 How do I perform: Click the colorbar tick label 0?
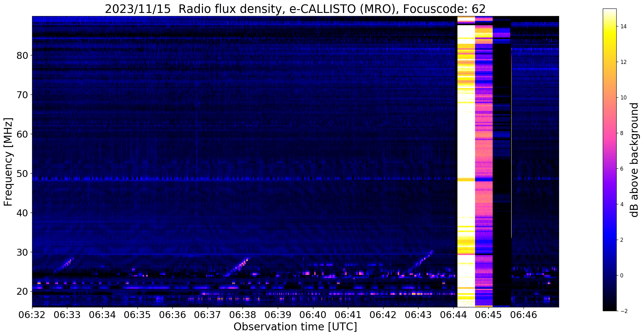(x=621, y=276)
